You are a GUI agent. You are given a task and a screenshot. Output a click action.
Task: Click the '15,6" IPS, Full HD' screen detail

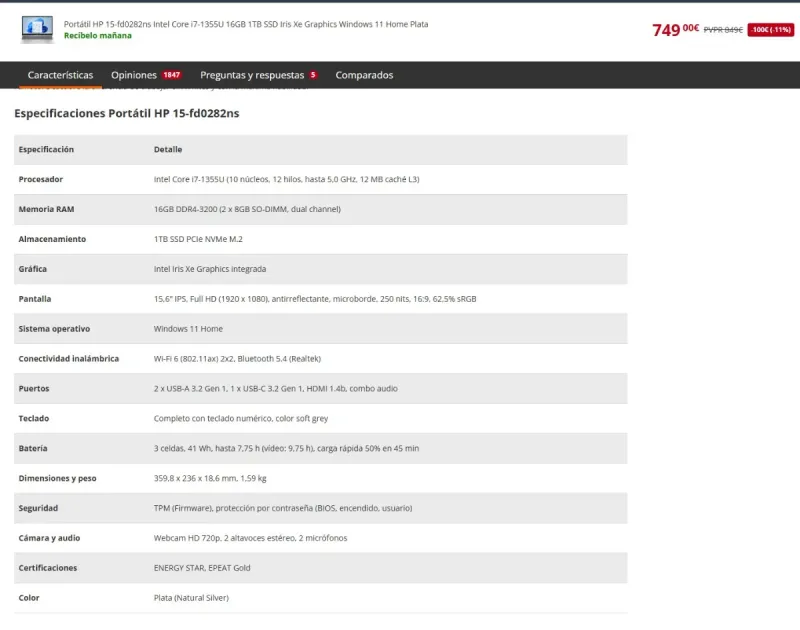click(x=315, y=299)
